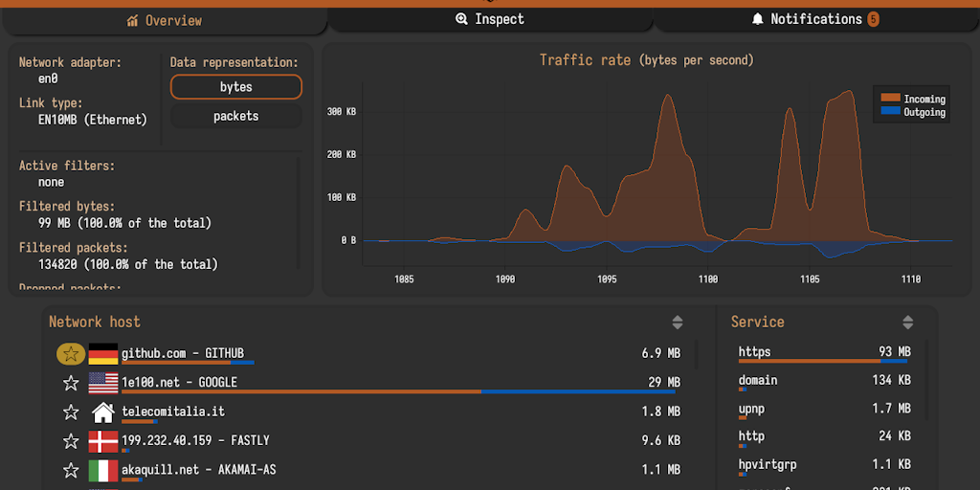Open Network host sort options
This screenshot has width=980, height=490.
click(x=678, y=323)
